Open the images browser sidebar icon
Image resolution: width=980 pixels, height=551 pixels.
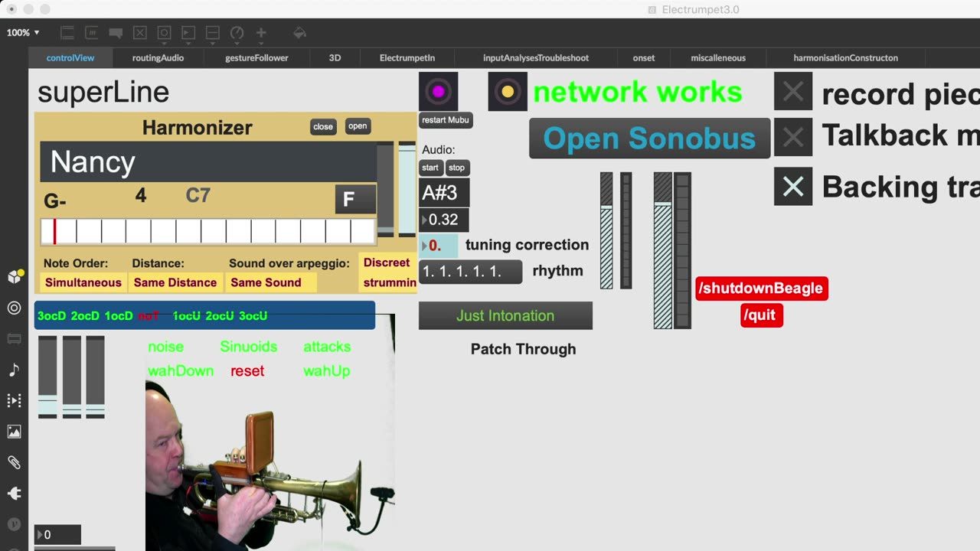pos(14,432)
